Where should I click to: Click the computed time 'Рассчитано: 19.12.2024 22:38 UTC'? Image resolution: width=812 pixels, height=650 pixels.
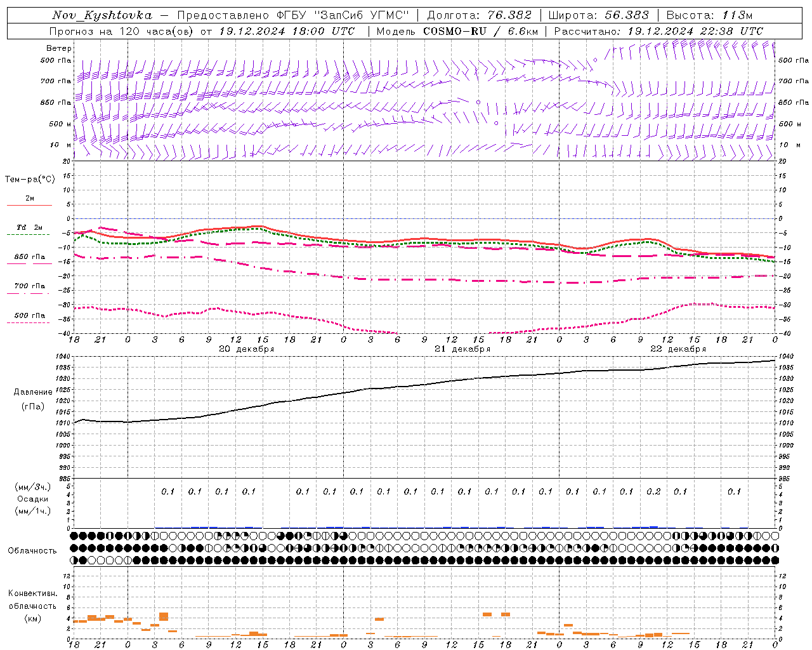click(658, 31)
